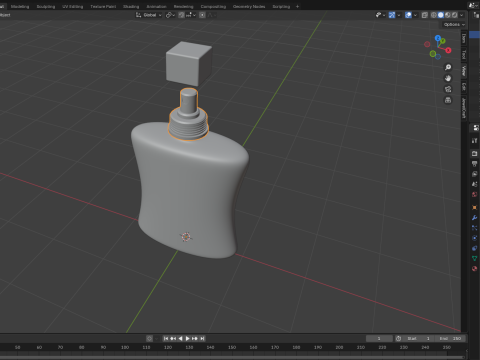Switch to the Texture Paint workspace
The image size is (480, 360).
pyautogui.click(x=103, y=6)
